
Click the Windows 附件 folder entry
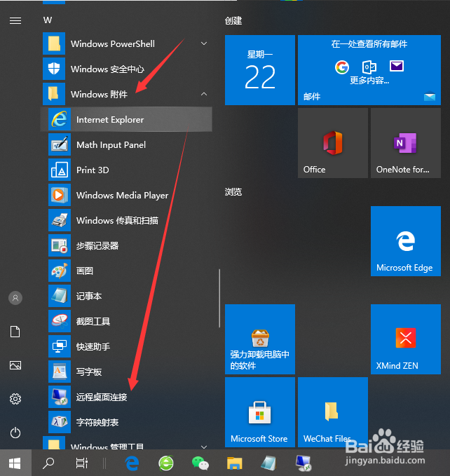tap(126, 94)
